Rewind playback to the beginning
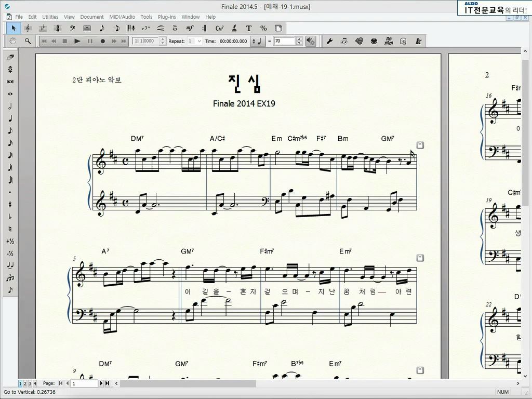This screenshot has height=399, width=532. (x=44, y=41)
